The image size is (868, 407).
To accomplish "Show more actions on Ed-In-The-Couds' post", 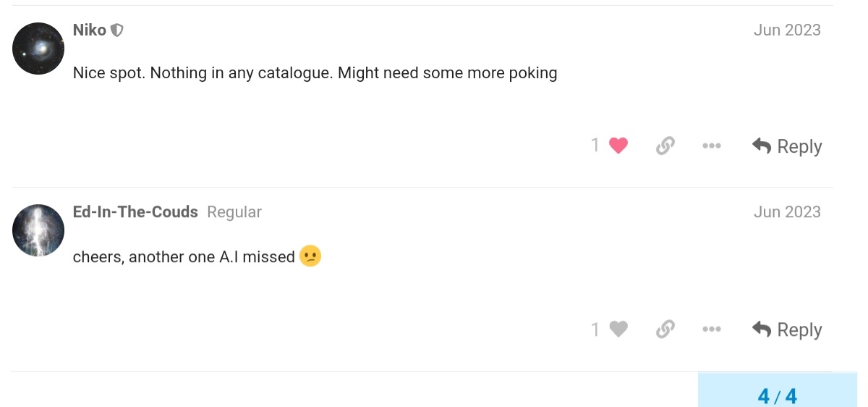I will pos(712,330).
